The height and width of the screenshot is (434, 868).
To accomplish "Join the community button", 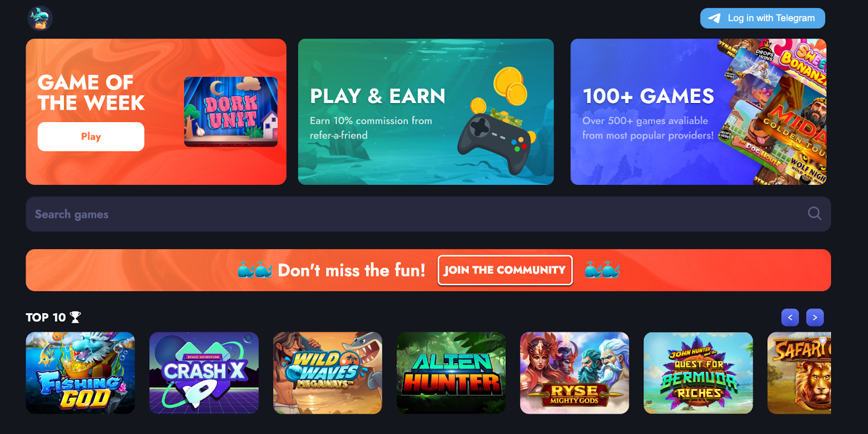I will pos(505,270).
